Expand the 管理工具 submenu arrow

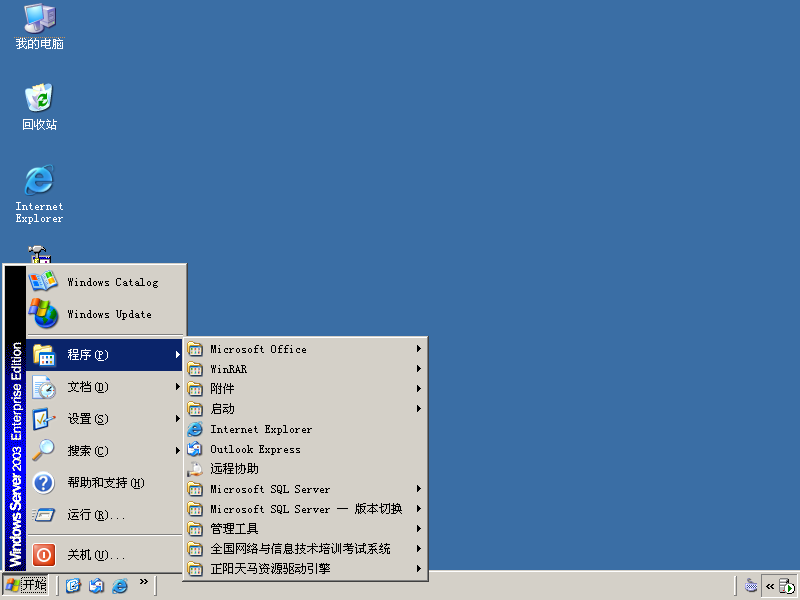(418, 529)
